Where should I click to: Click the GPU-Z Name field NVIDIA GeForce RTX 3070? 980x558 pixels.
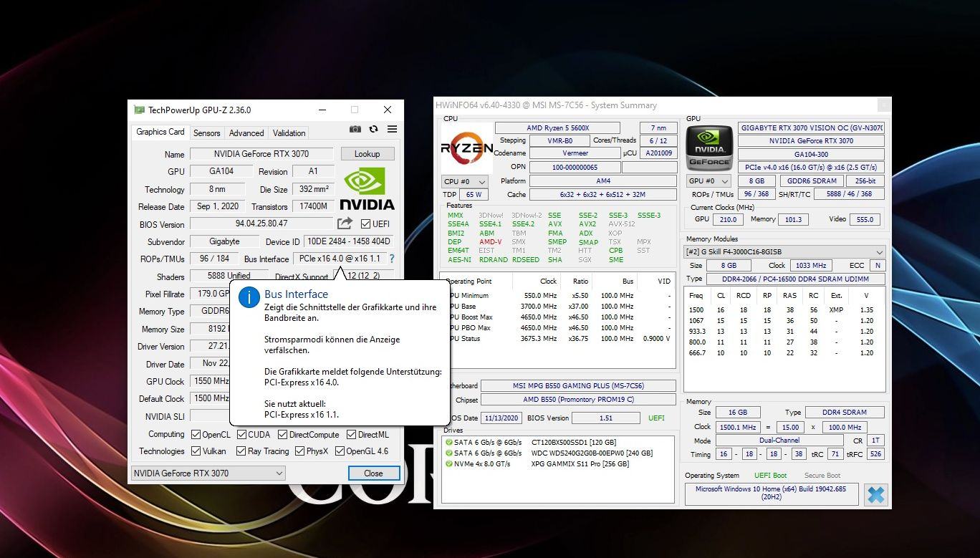261,153
